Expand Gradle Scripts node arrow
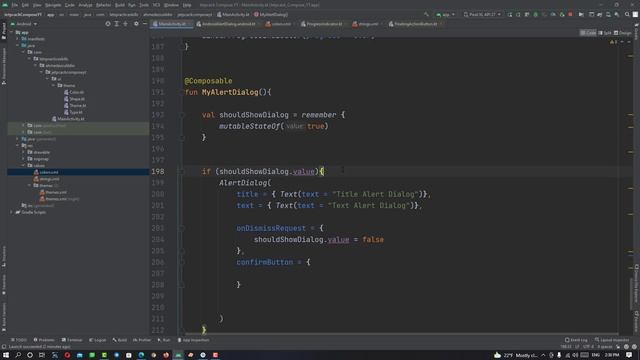Image resolution: width=640 pixels, height=360 pixels. (x=11, y=212)
